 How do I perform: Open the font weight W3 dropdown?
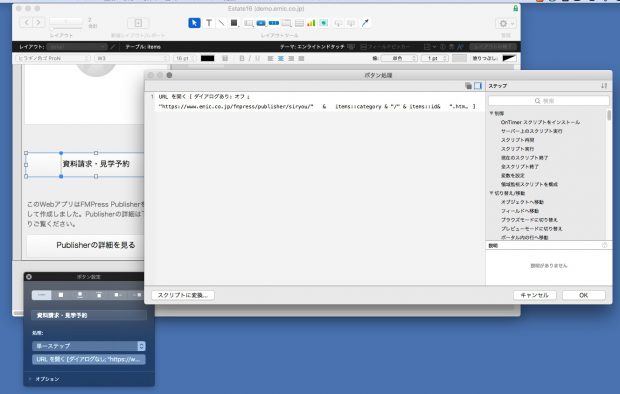tap(132, 58)
